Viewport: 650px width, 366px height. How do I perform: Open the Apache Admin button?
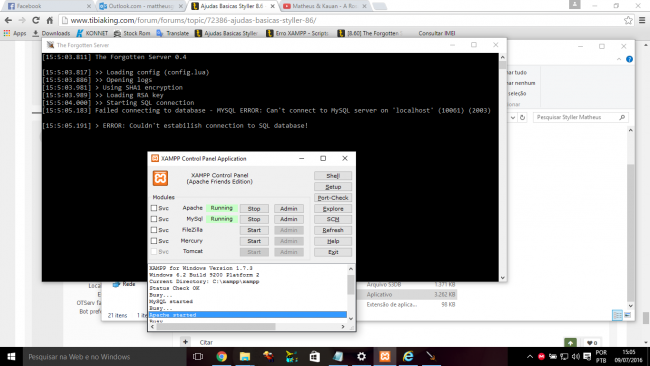[289, 208]
